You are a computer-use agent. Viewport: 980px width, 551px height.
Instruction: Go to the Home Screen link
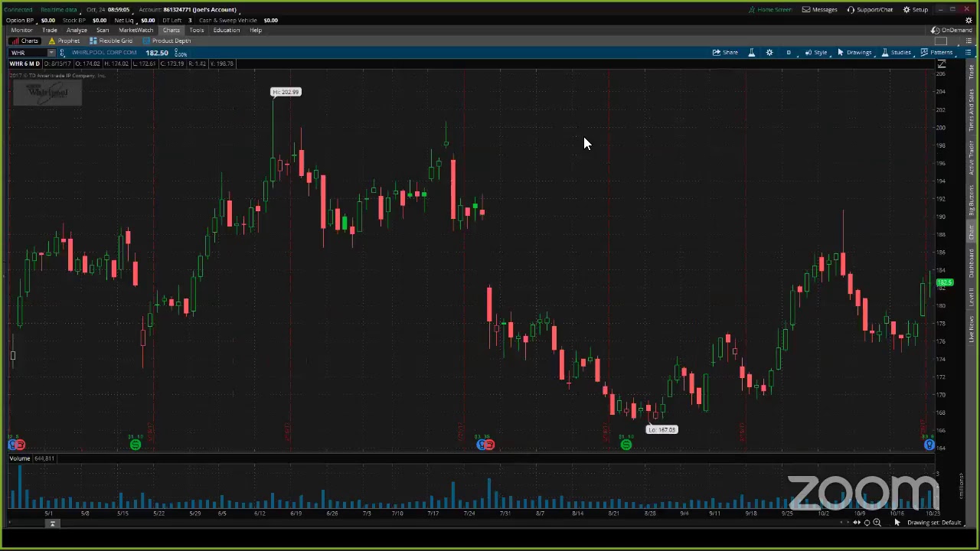click(x=770, y=9)
